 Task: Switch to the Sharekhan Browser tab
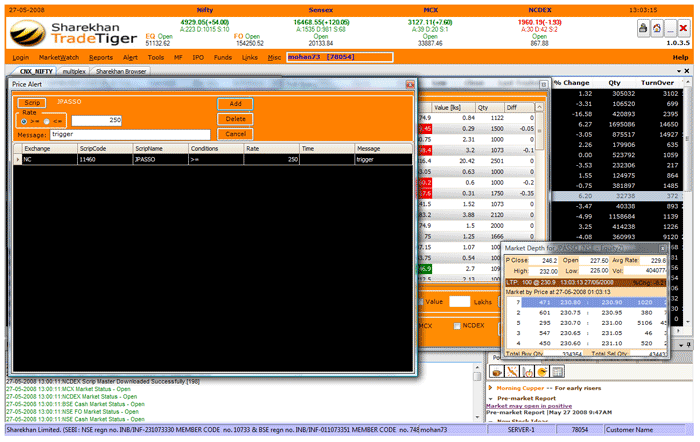click(x=121, y=71)
